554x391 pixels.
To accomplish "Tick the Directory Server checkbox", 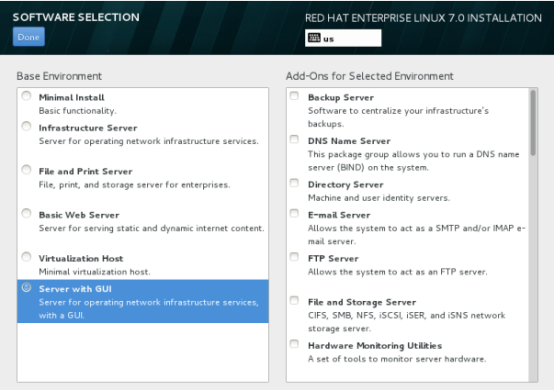I will (x=294, y=183).
